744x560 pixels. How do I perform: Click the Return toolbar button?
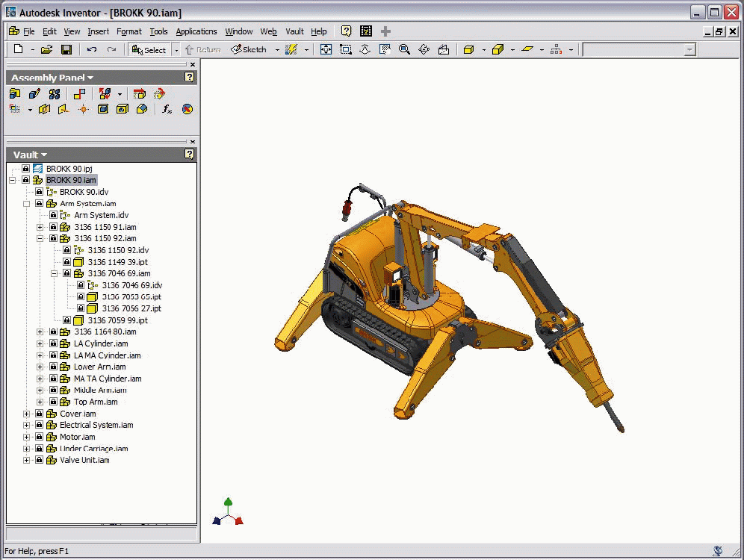(203, 49)
